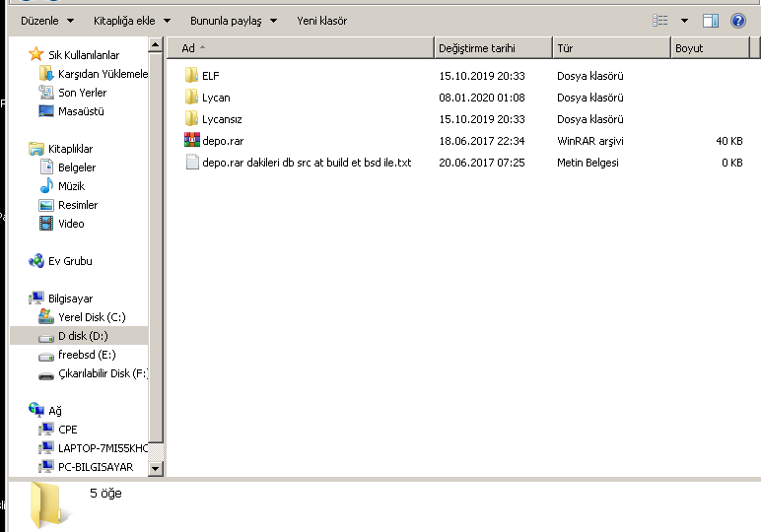Click the Müzik note icon
The width and height of the screenshot is (761, 532).
tap(46, 186)
